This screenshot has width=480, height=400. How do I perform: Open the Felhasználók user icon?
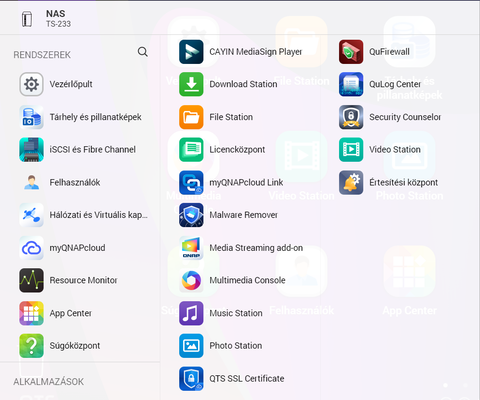[x=31, y=182]
